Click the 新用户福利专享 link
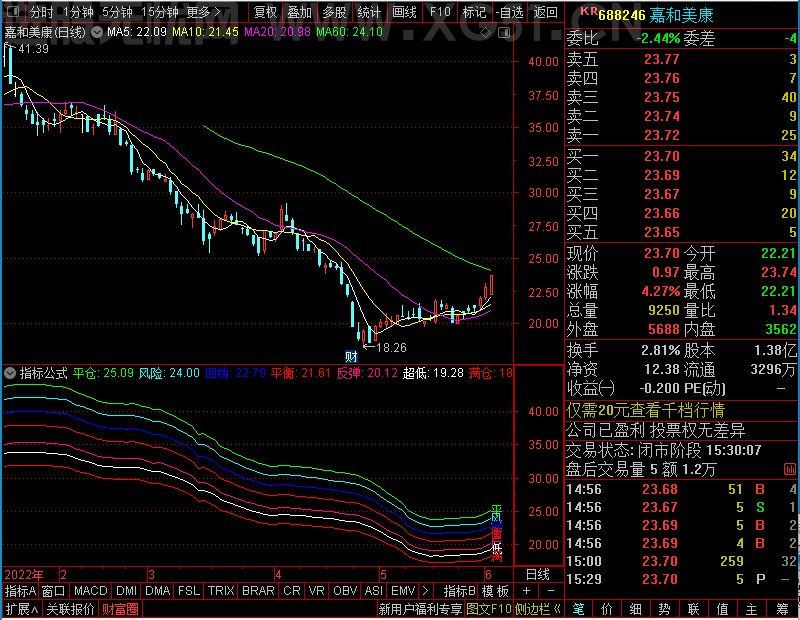The width and height of the screenshot is (800, 620). point(420,609)
